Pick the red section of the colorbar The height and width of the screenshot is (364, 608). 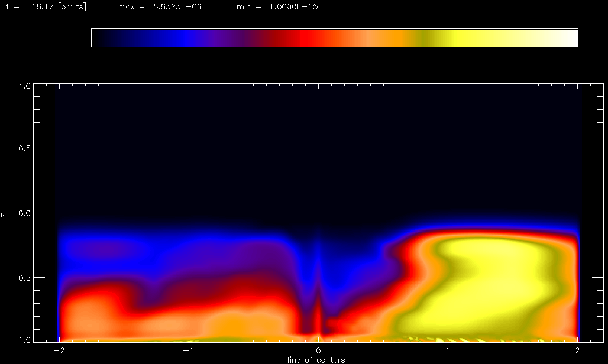click(x=305, y=38)
